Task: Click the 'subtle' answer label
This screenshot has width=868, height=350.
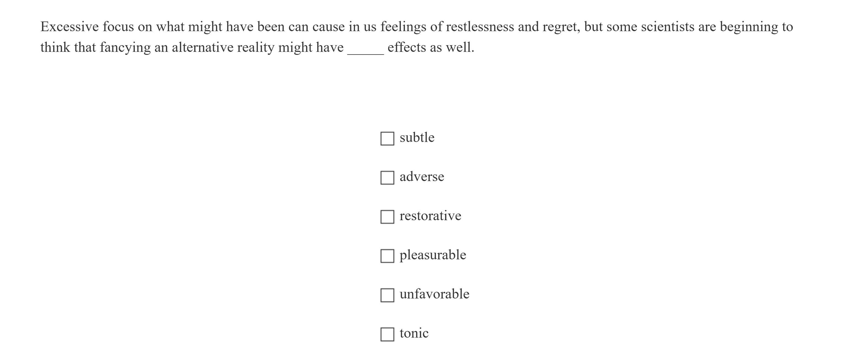Action: [417, 138]
